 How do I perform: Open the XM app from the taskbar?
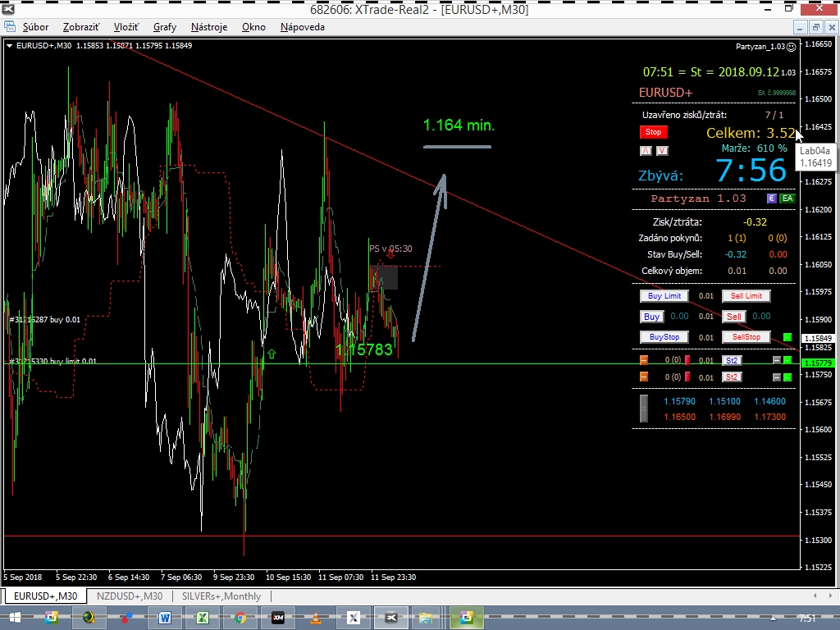pyautogui.click(x=278, y=618)
